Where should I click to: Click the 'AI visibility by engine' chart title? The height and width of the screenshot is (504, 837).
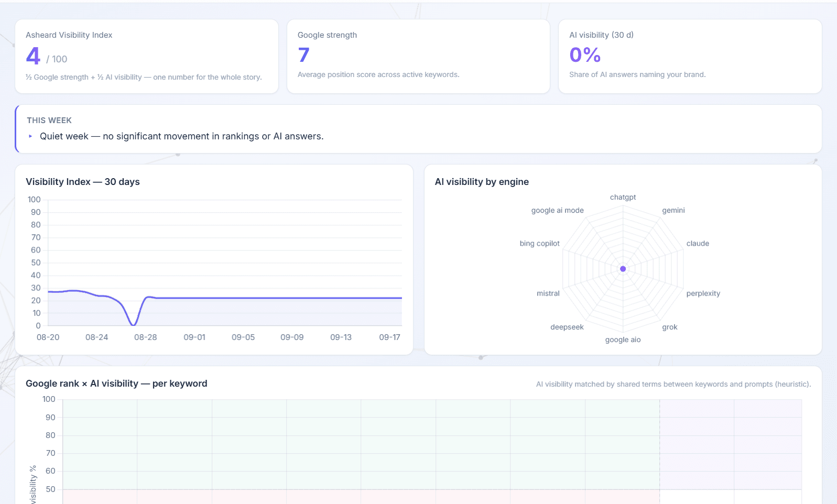click(x=482, y=182)
